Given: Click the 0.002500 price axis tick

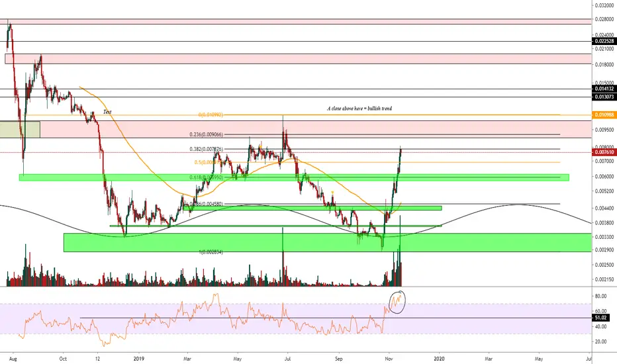Looking at the screenshot, I should click(x=604, y=265).
